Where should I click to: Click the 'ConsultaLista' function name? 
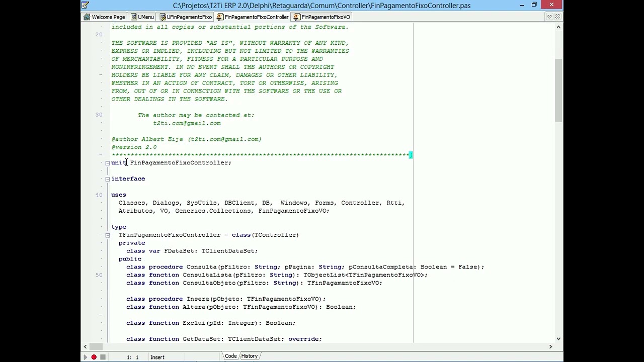(x=207, y=275)
